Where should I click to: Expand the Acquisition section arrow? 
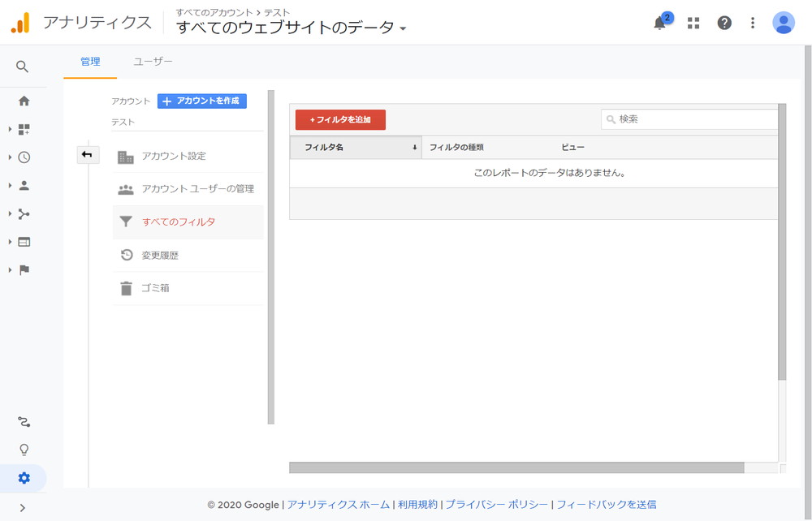point(10,213)
